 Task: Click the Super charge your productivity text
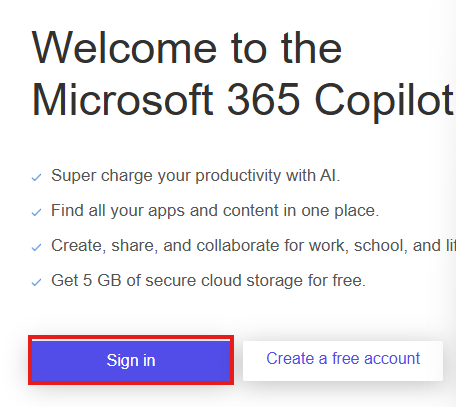(x=195, y=176)
